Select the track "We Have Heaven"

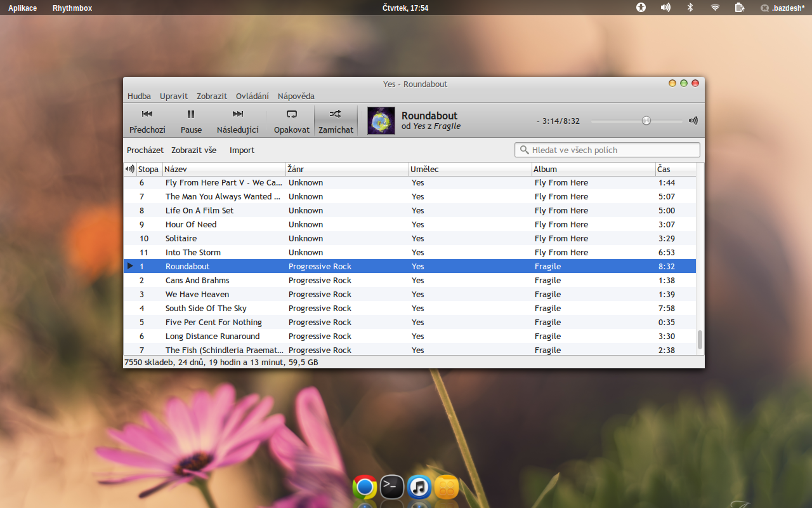410,295
